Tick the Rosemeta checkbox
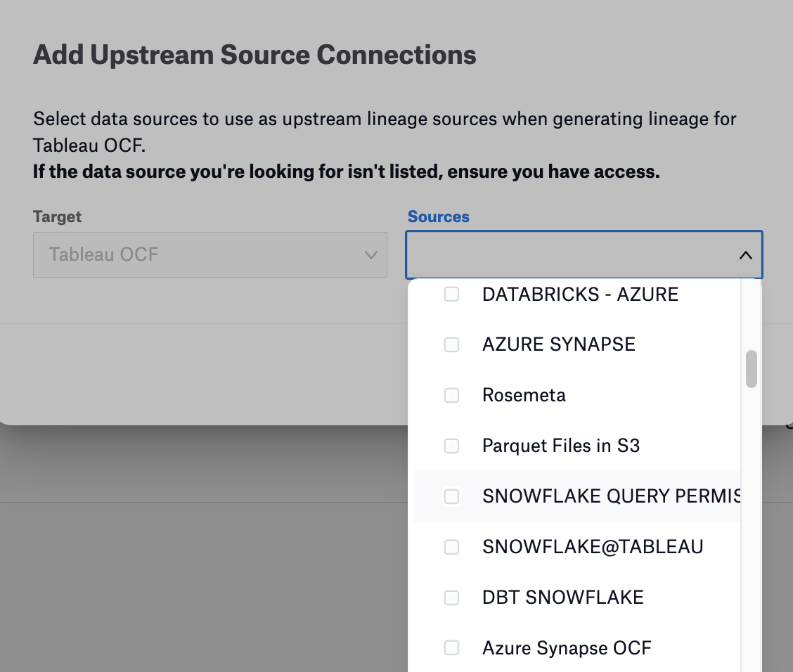Screen dimensions: 793x672 click(x=451, y=396)
